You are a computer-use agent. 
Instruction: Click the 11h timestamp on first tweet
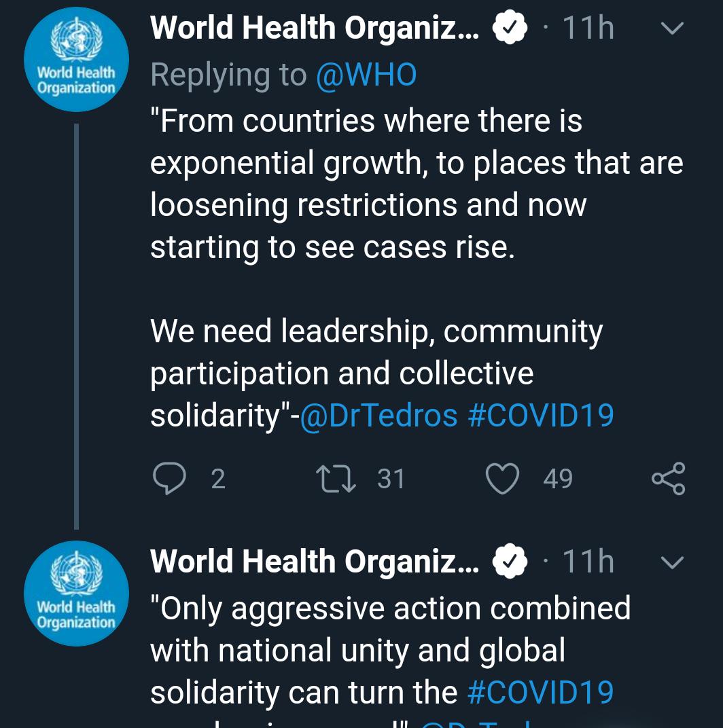click(x=588, y=29)
